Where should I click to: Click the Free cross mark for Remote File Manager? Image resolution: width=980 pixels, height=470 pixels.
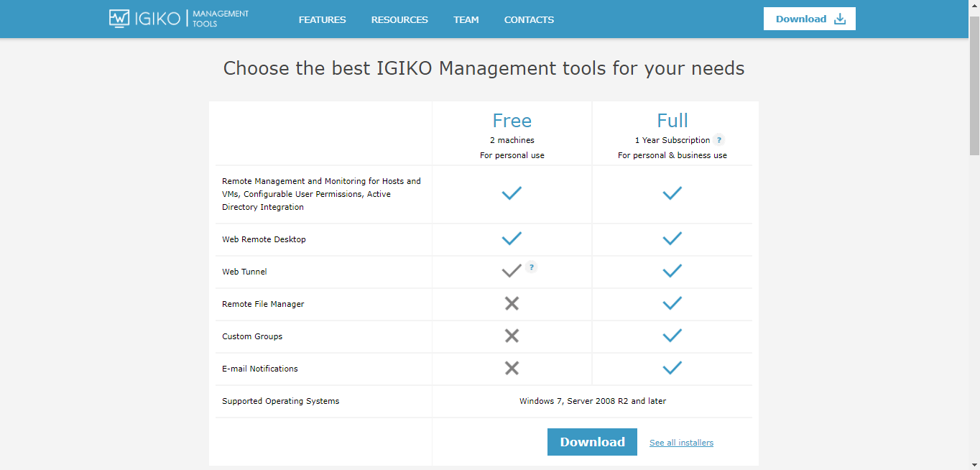coord(512,303)
